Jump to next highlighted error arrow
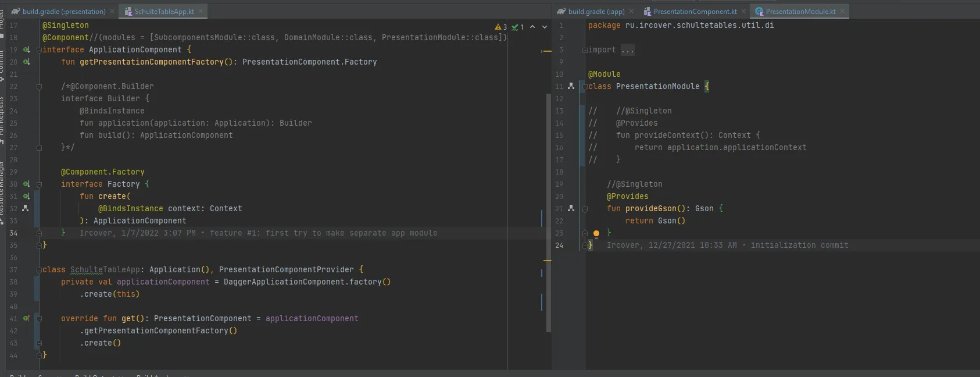 click(x=545, y=27)
